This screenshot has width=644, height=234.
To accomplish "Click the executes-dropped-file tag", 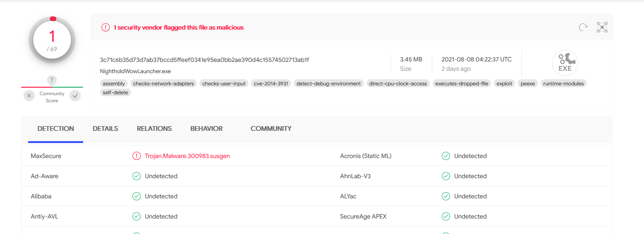I will [462, 83].
